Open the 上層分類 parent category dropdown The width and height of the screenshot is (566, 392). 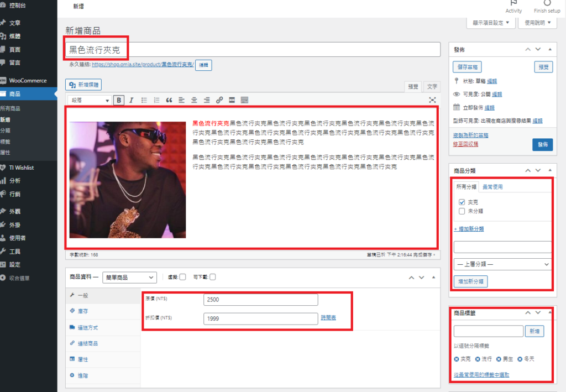(502, 264)
